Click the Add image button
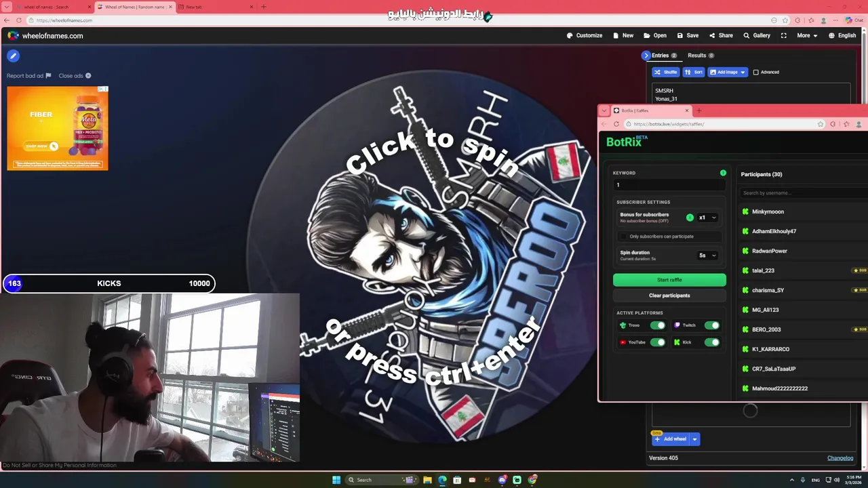This screenshot has height=488, width=868. [x=724, y=72]
